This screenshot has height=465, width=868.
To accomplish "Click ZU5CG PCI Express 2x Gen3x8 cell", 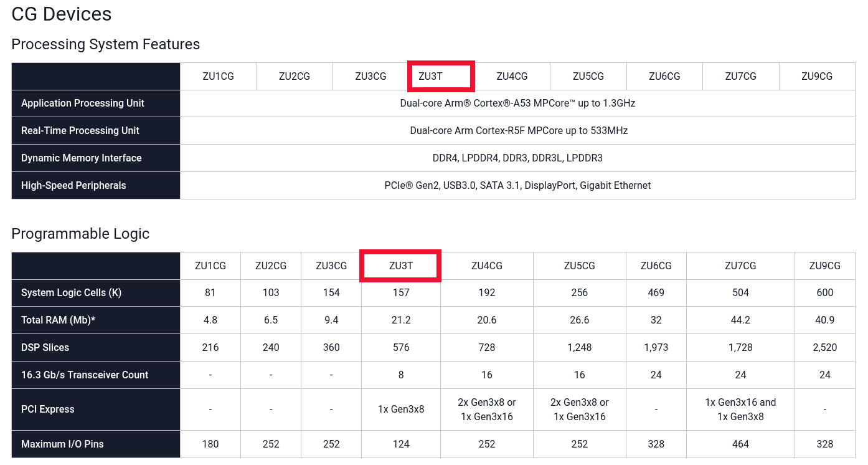I will point(580,410).
